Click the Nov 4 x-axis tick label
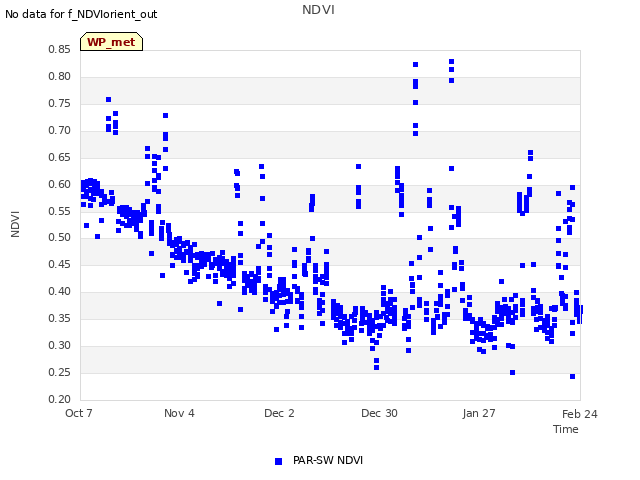640x480 pixels. (179, 413)
